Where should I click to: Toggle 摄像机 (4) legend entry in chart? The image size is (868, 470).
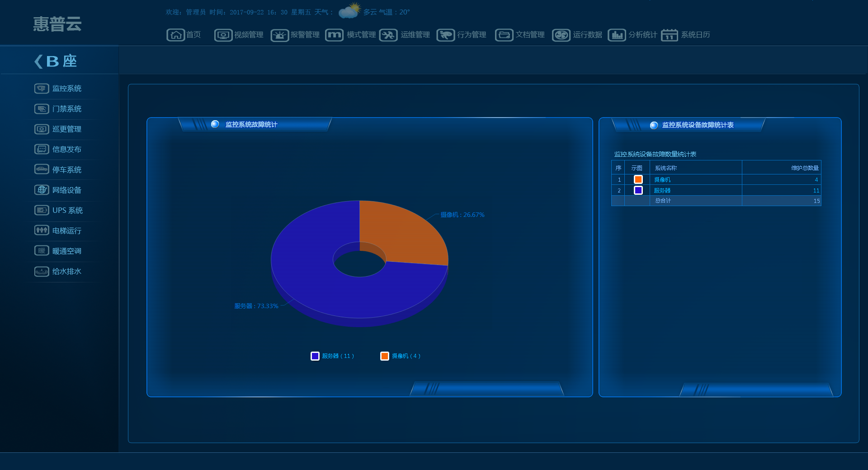[x=401, y=356]
